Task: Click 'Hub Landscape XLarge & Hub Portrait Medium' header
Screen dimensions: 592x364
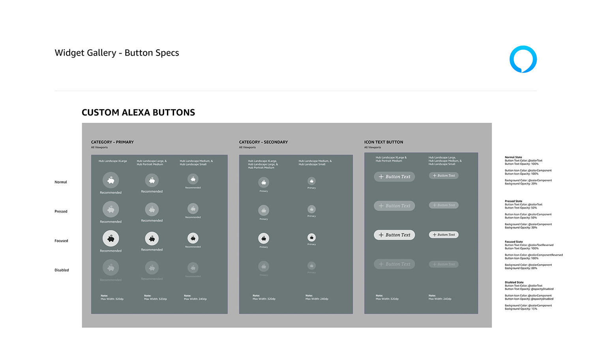Action: (x=391, y=159)
